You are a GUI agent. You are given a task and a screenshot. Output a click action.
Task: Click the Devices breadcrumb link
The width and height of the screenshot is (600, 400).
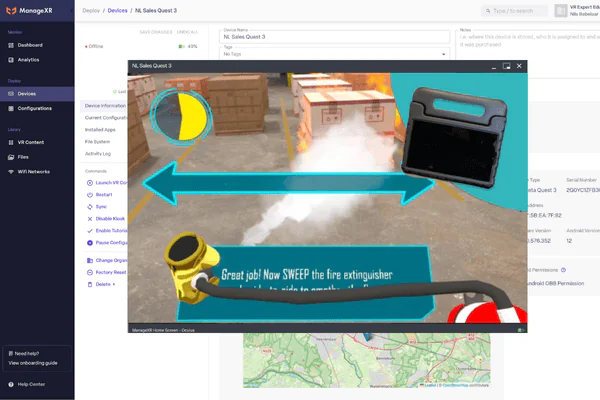[x=117, y=11]
